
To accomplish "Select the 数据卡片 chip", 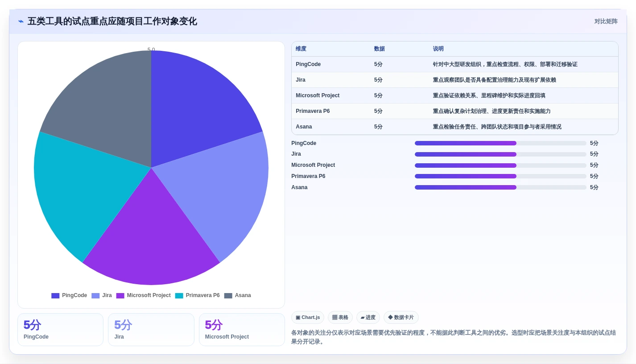I will [x=401, y=318].
